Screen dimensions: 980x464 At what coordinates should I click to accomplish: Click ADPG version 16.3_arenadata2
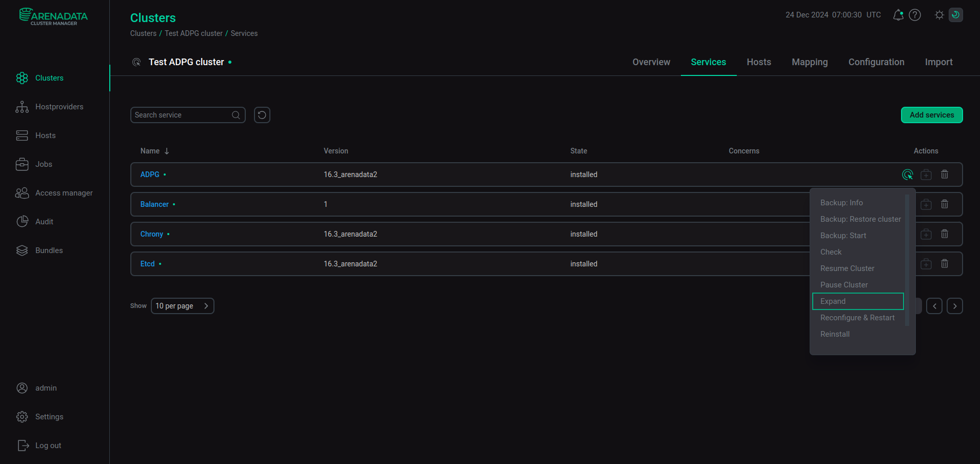[x=350, y=175]
